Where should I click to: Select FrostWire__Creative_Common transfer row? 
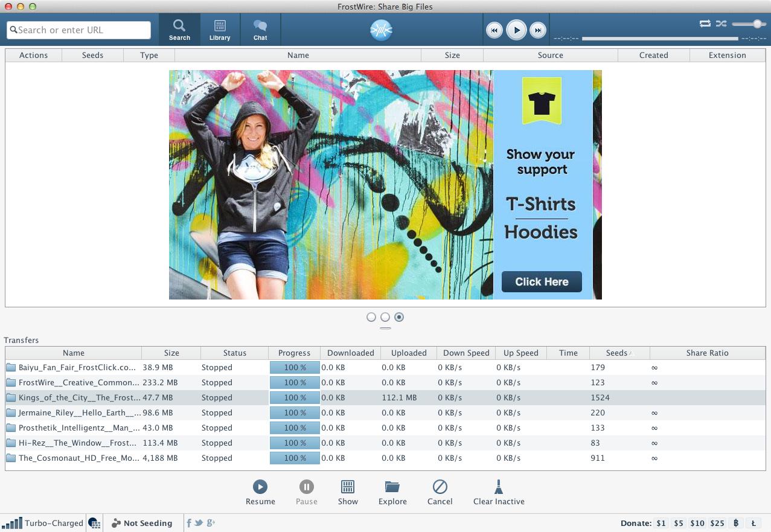385,382
